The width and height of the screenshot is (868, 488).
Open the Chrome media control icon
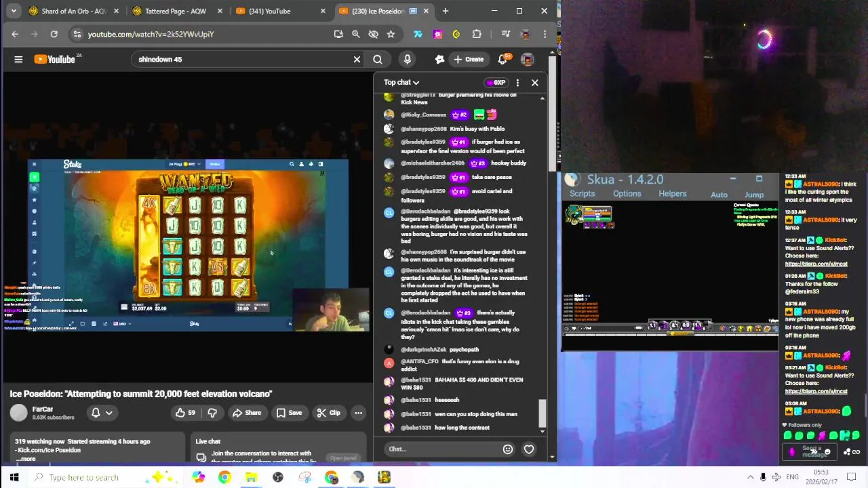click(x=505, y=34)
